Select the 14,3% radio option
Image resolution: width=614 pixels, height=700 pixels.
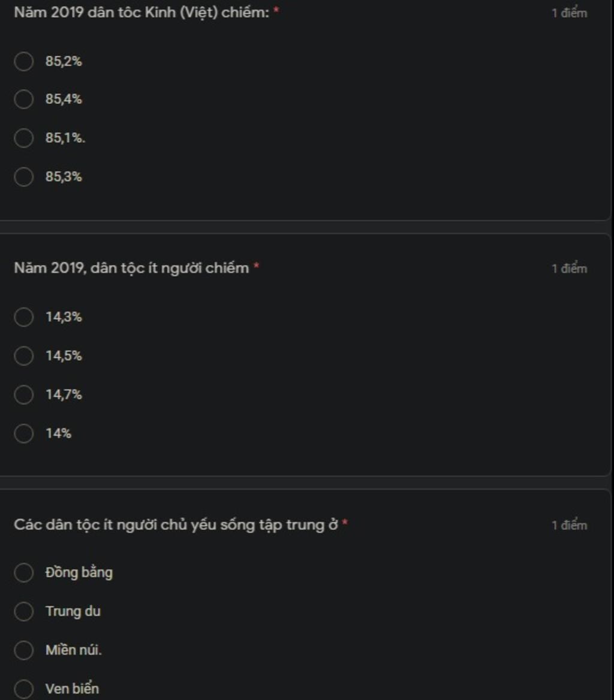23,317
